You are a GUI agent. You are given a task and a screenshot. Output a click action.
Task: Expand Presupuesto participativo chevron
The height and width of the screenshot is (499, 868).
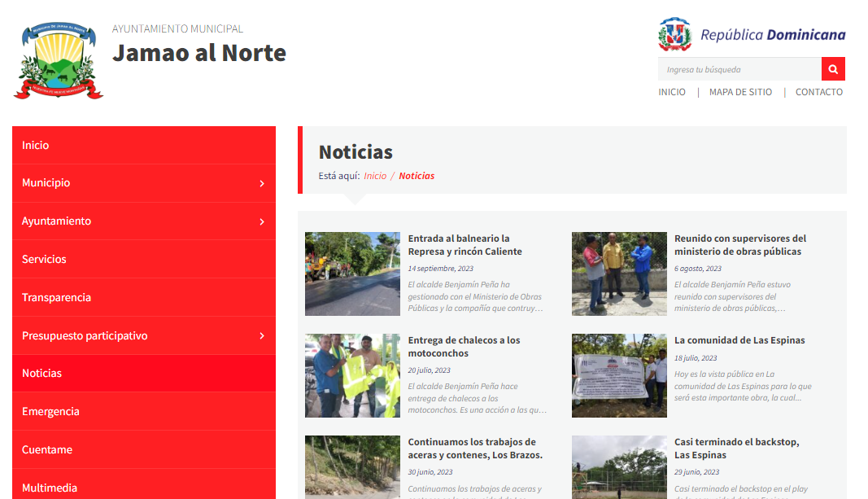coord(262,335)
